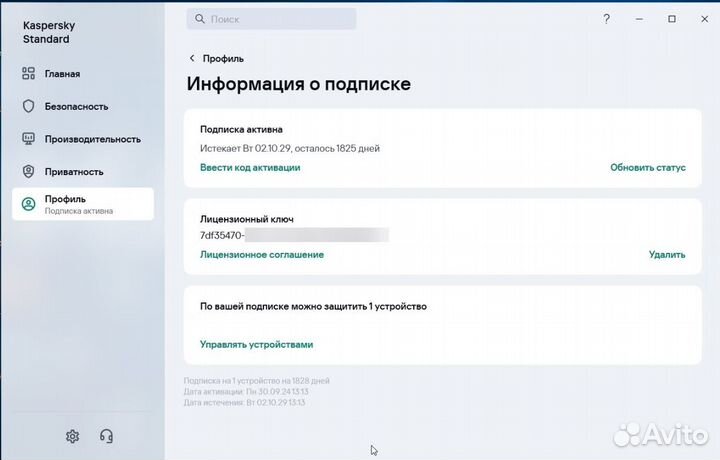The height and width of the screenshot is (460, 720).
Task: Maximize the Kaspersky window
Action: tap(672, 19)
